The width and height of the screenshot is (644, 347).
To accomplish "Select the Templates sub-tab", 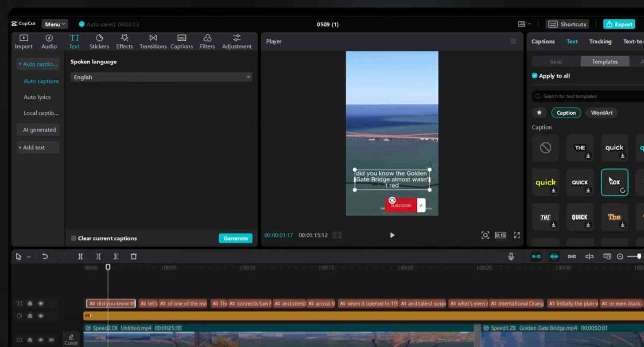I will pyautogui.click(x=605, y=62).
